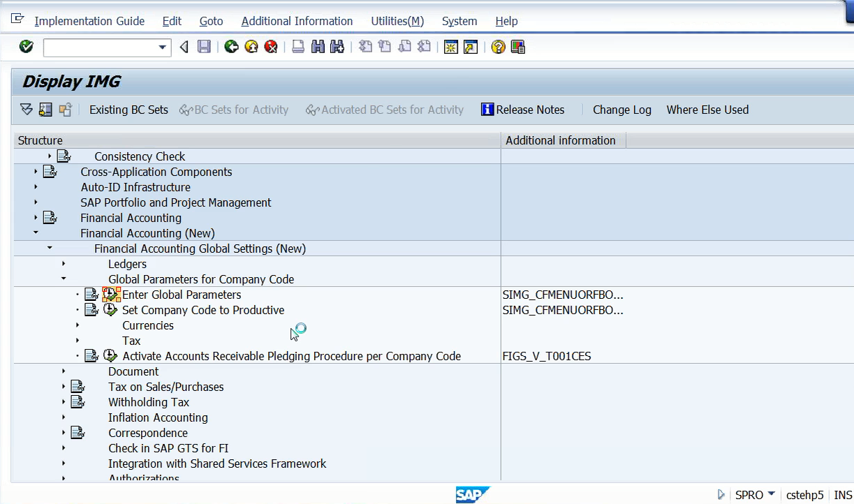This screenshot has height=504, width=854.
Task: Click the BC Sets for Activity button
Action: [x=234, y=110]
